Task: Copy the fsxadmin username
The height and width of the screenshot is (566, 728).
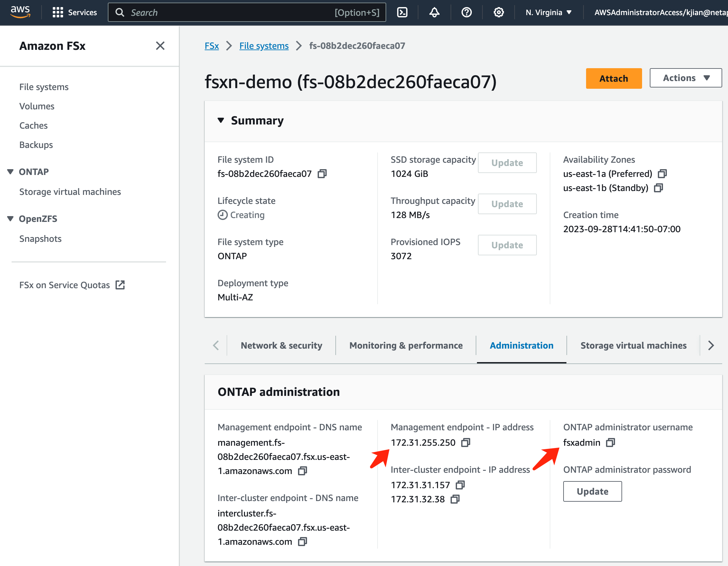Action: pos(610,443)
